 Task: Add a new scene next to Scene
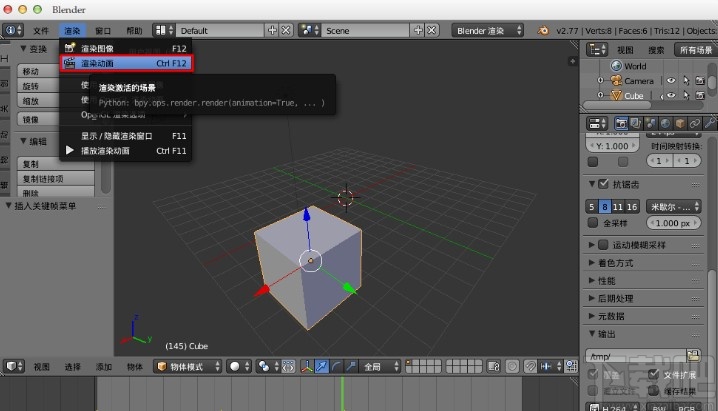[x=418, y=30]
